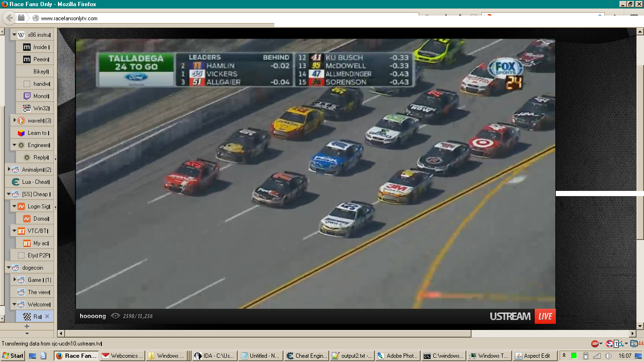Image resolution: width=644 pixels, height=362 pixels.
Task: Collapse the VTC/BT tab group
Action: coord(14,231)
